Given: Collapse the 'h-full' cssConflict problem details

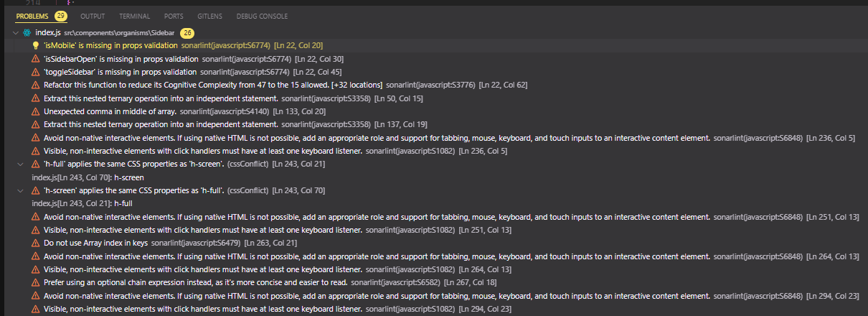Looking at the screenshot, I should [x=21, y=164].
